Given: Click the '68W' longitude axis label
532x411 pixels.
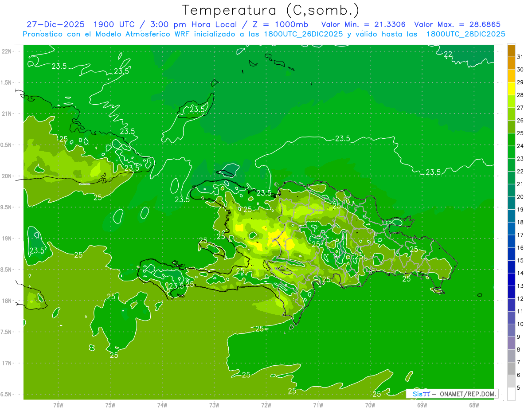Looking at the screenshot, I should coord(474,405).
